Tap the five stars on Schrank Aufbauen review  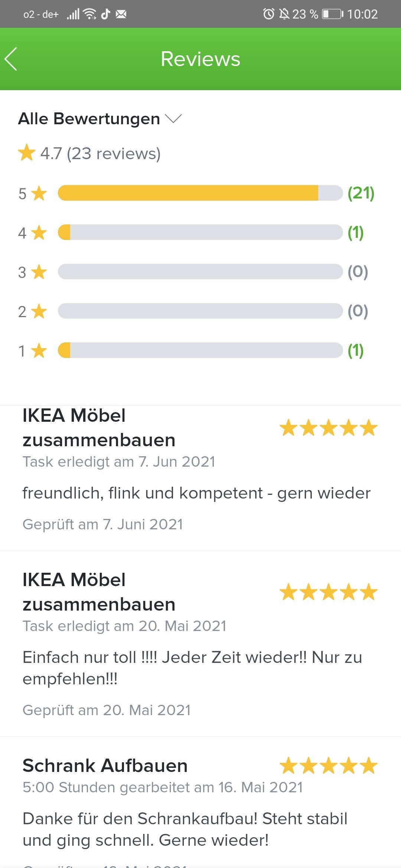[x=328, y=766]
